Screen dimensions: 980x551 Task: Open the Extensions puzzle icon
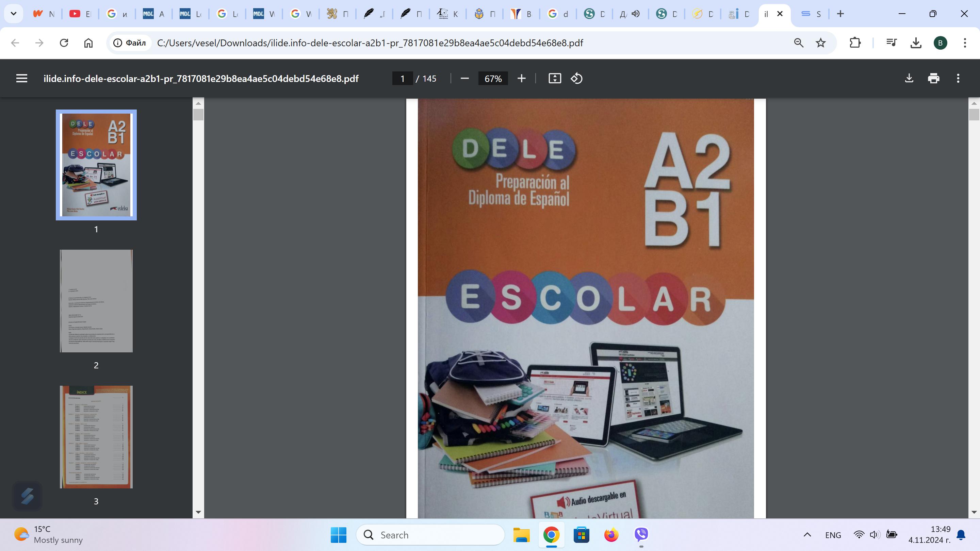(855, 43)
